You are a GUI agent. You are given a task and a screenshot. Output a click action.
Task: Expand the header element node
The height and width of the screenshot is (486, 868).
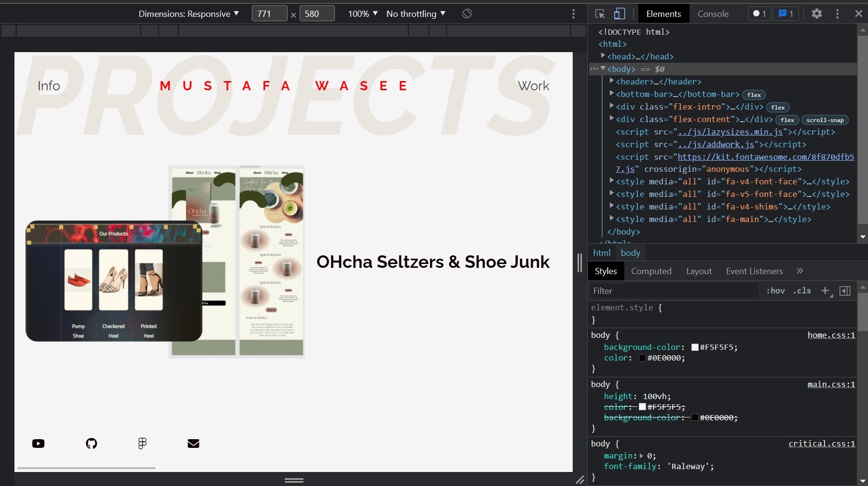[x=611, y=81]
